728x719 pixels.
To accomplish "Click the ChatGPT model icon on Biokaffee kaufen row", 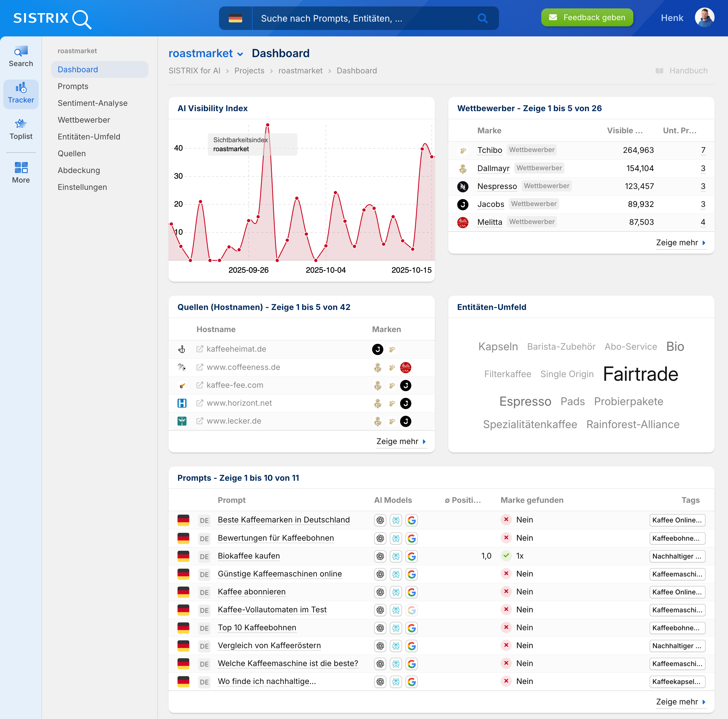I will (380, 556).
